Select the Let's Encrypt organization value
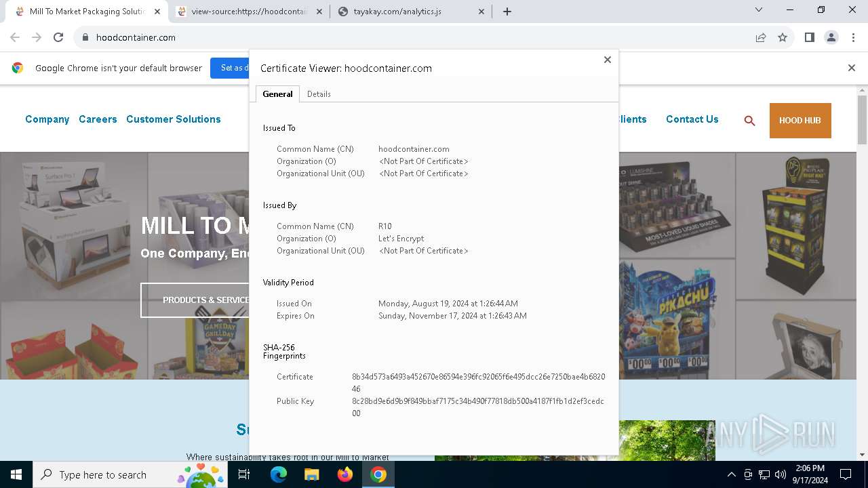This screenshot has height=488, width=868. point(401,239)
